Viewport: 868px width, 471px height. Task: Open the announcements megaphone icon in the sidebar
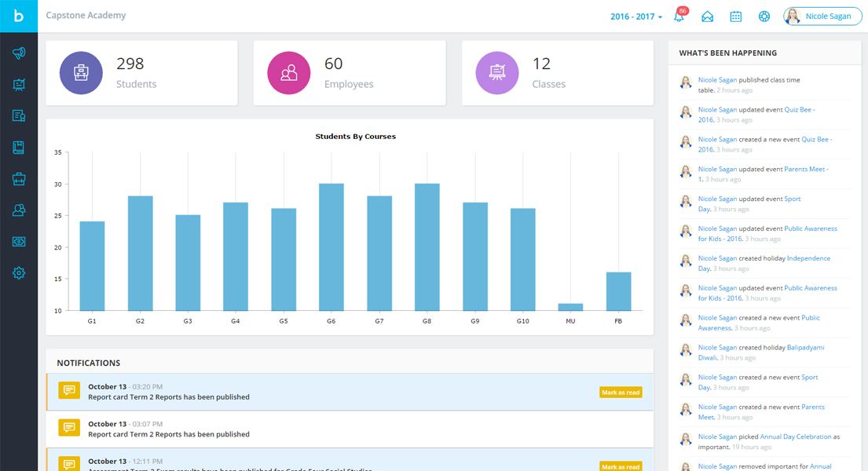click(18, 53)
